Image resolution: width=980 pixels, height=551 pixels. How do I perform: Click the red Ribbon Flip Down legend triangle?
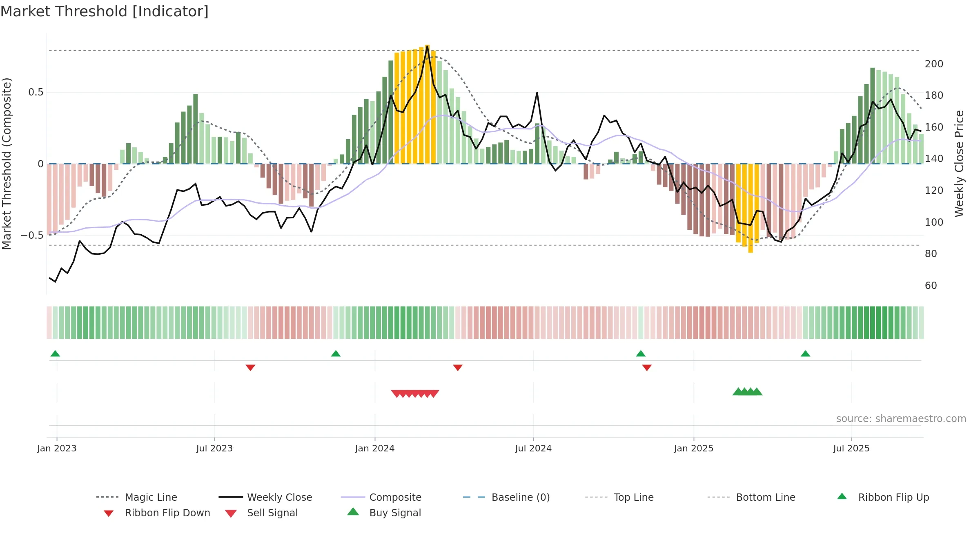pos(109,513)
